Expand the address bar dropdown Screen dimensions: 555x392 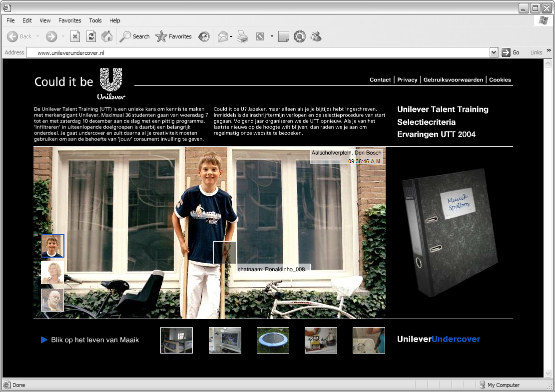494,52
